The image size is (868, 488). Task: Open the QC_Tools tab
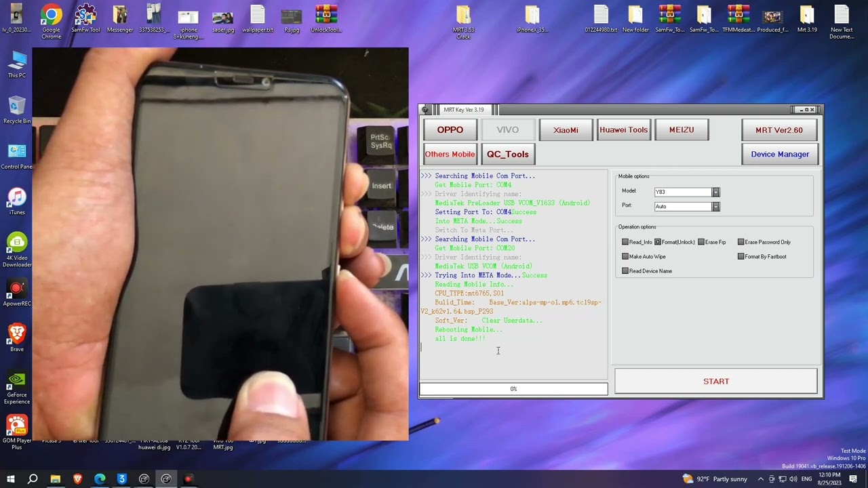(x=507, y=154)
